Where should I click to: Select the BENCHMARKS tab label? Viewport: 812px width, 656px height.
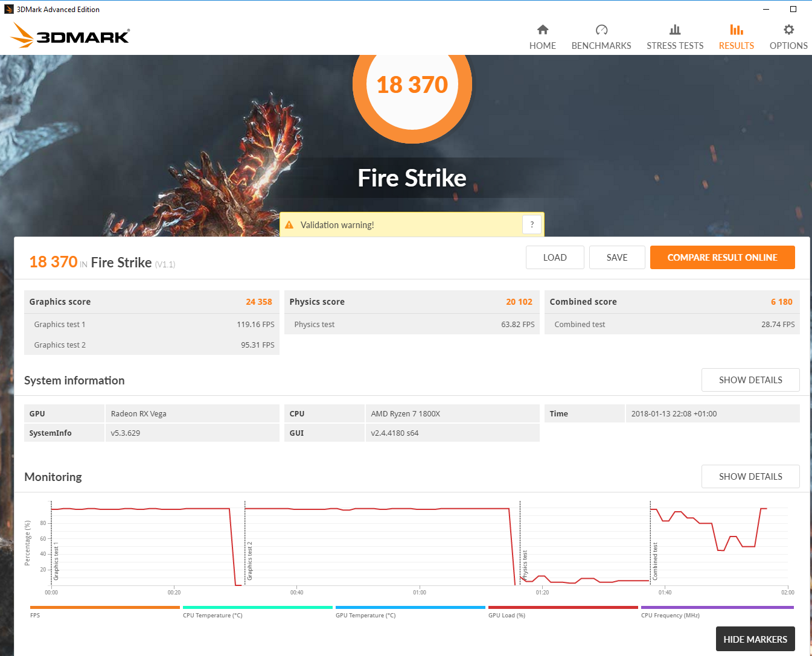click(601, 46)
